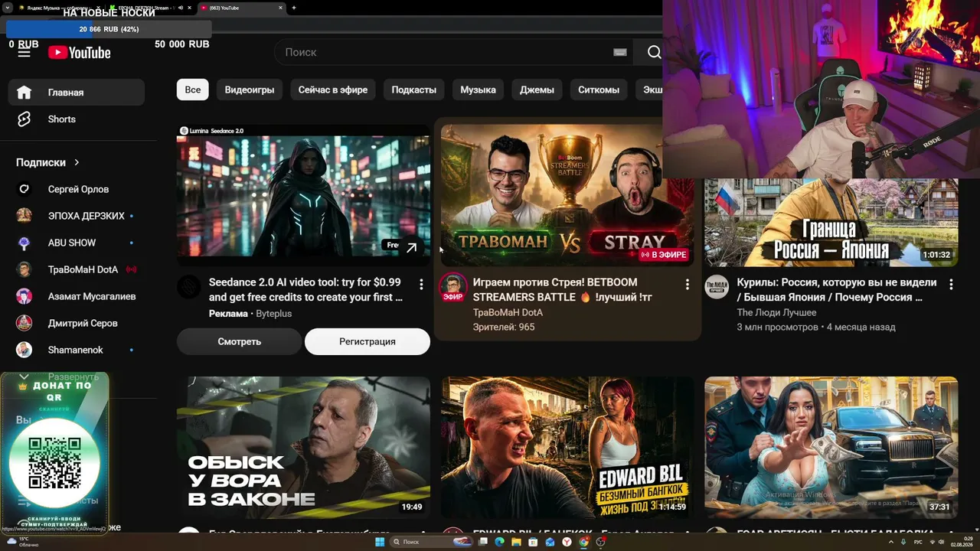Open the 37:31 Rolls-Royce police thumbnail
The image size is (980, 551).
[x=831, y=448]
